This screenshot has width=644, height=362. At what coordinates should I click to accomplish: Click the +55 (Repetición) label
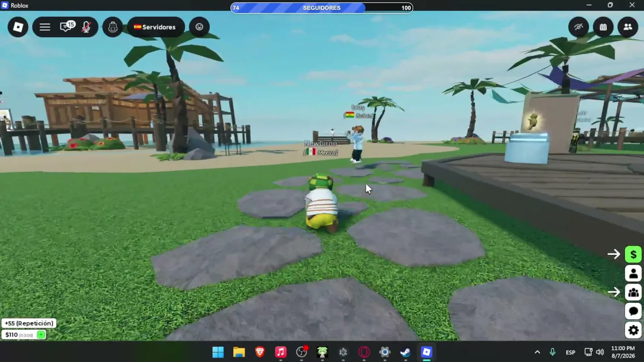[x=29, y=323]
